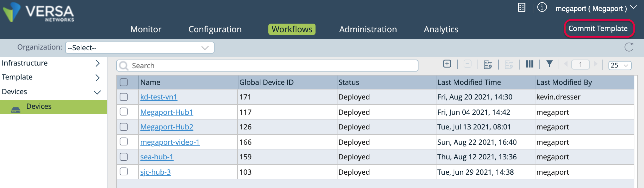The width and height of the screenshot is (644, 188).
Task: Open the info icon in header
Action: point(542,7)
